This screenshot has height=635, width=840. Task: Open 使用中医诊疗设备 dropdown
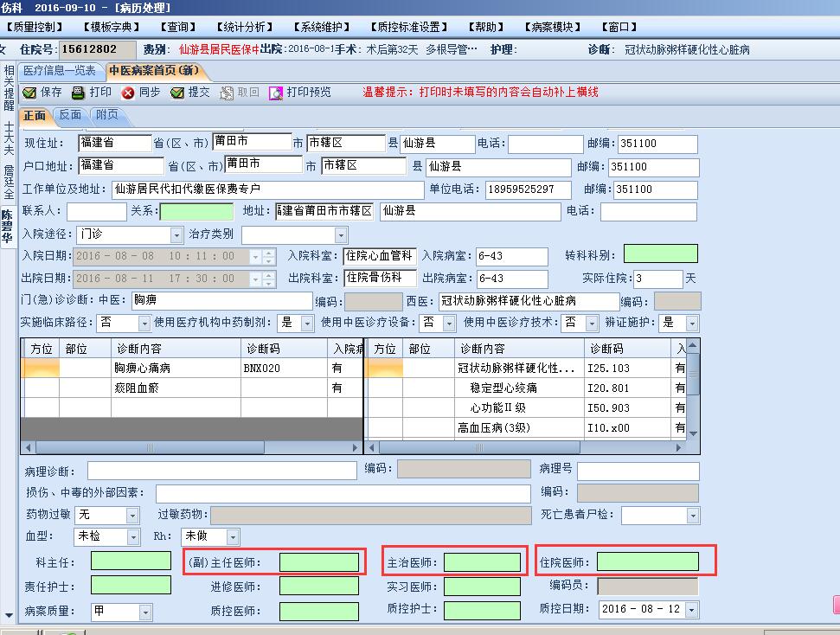(449, 324)
